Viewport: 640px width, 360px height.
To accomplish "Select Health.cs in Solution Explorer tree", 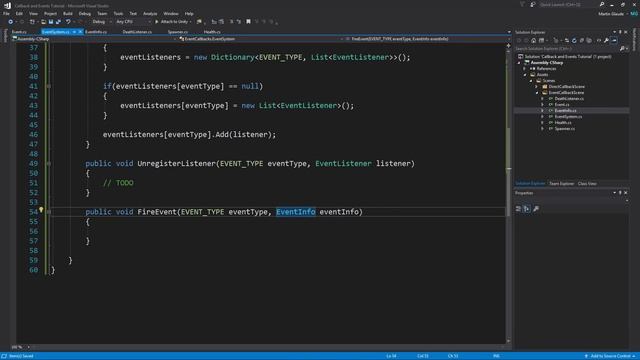I will pyautogui.click(x=563, y=122).
